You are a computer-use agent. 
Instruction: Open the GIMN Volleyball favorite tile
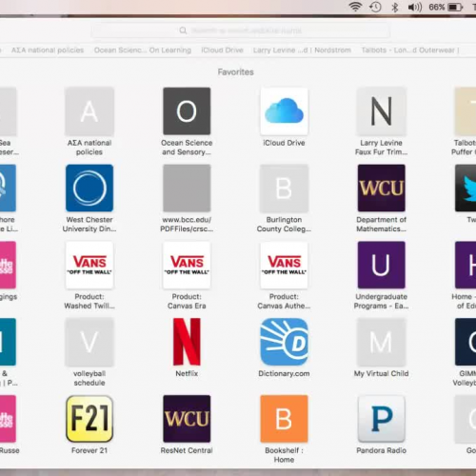[x=466, y=342]
